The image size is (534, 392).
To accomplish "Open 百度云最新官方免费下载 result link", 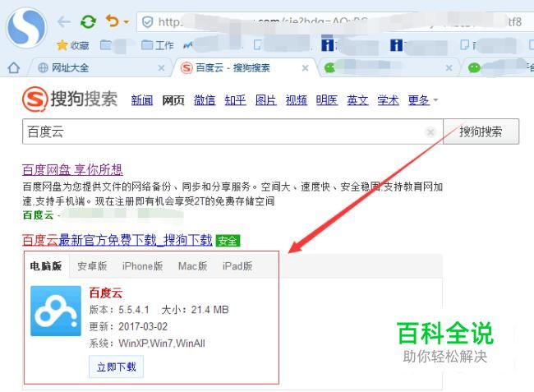I will [117, 240].
